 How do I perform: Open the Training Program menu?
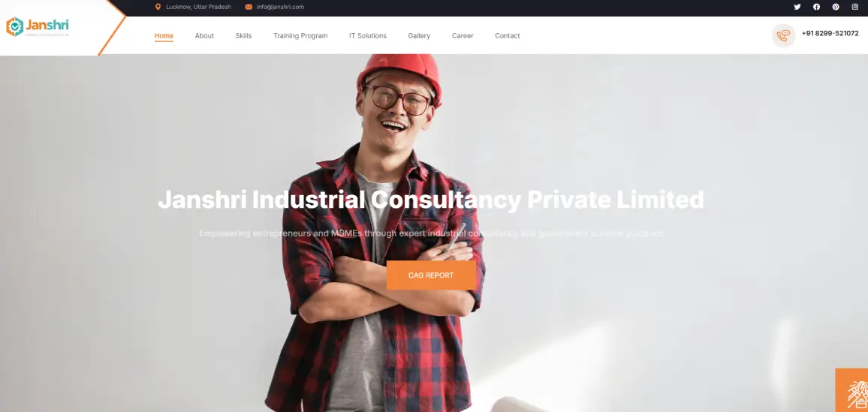click(300, 35)
